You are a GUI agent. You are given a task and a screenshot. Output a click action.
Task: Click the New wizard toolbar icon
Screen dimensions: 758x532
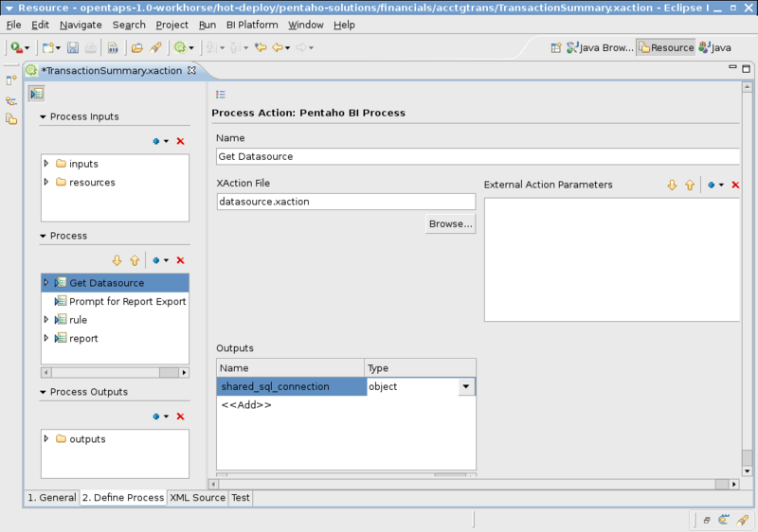(47, 47)
